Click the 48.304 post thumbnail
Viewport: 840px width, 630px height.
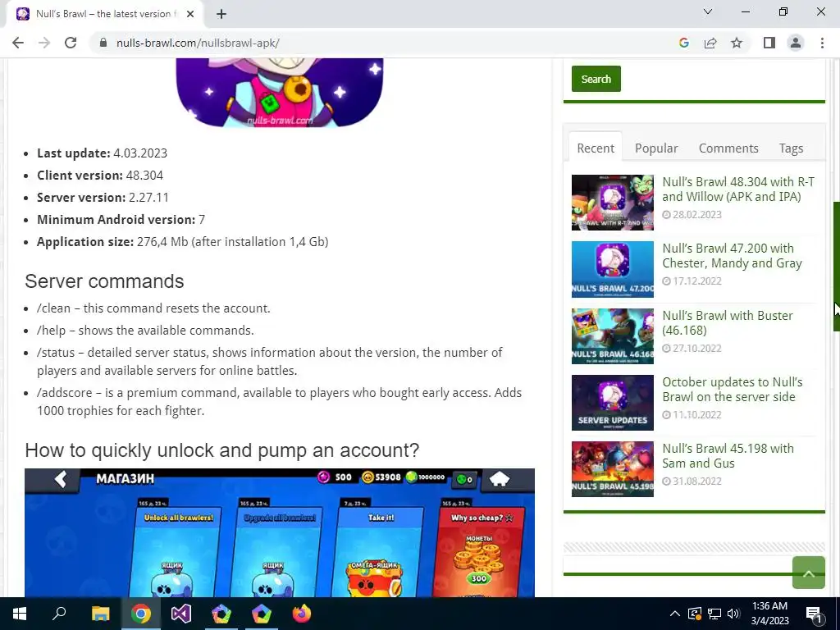click(612, 203)
